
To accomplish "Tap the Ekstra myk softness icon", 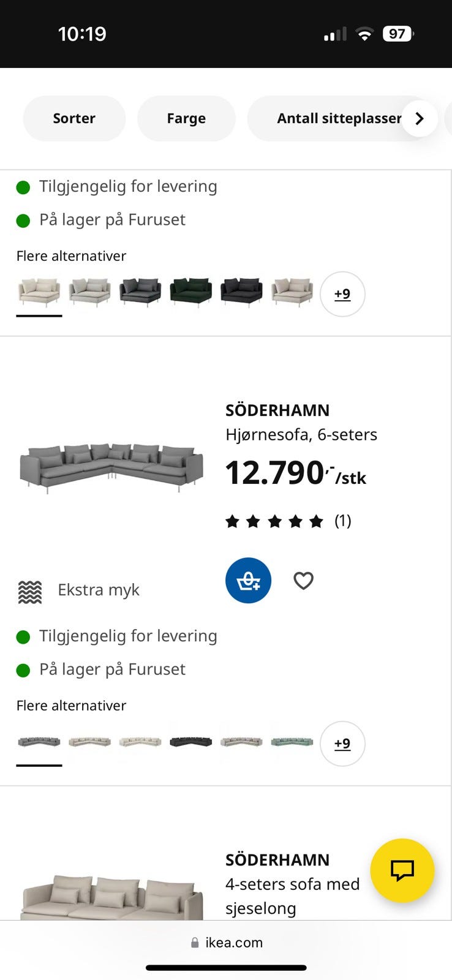I will tap(30, 591).
